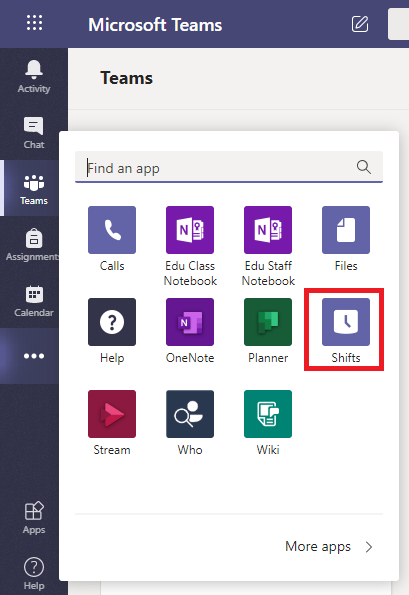Select Teams in the left rail
This screenshot has width=409, height=595.
[34, 188]
